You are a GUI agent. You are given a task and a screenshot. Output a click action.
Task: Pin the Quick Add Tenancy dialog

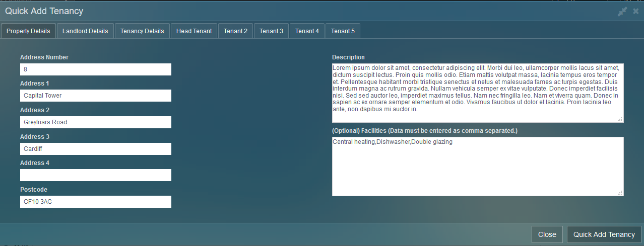622,11
